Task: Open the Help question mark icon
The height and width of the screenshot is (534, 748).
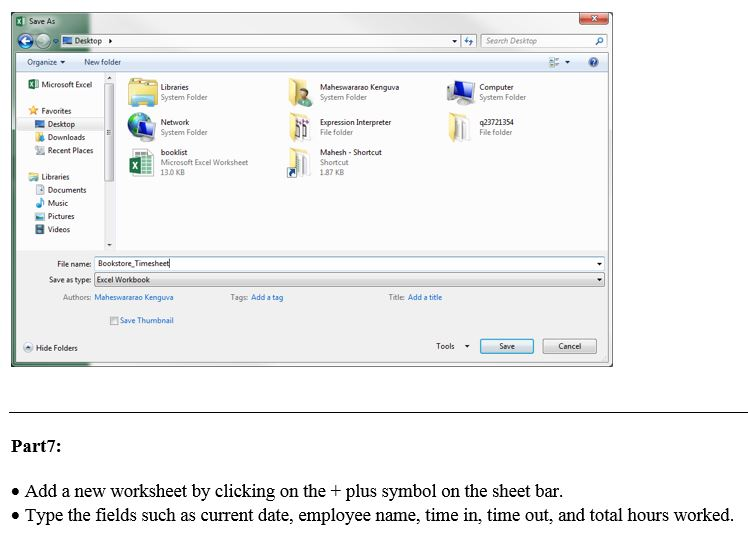Action: [593, 62]
